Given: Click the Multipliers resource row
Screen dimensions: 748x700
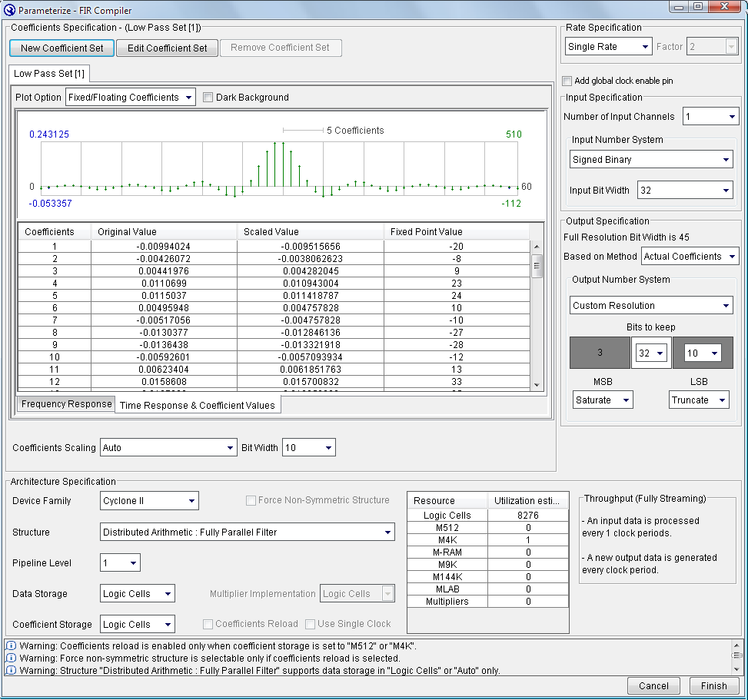Looking at the screenshot, I should coord(488,602).
